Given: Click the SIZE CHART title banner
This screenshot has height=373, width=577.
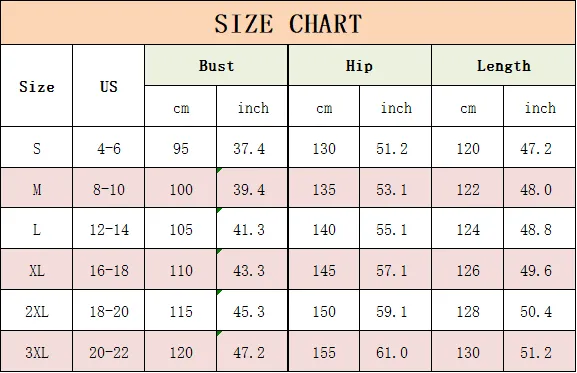Looking at the screenshot, I should (x=288, y=23).
